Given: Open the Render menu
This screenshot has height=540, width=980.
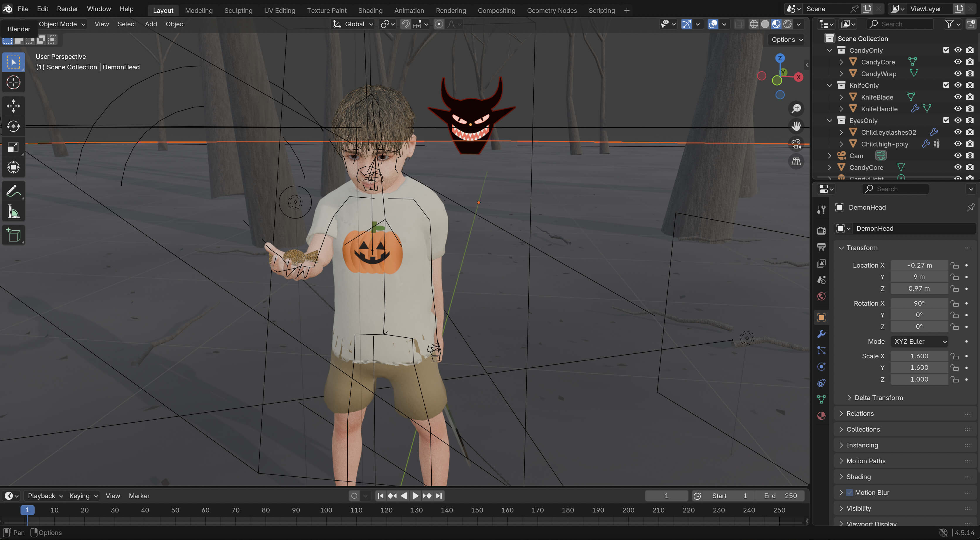Looking at the screenshot, I should pyautogui.click(x=67, y=9).
